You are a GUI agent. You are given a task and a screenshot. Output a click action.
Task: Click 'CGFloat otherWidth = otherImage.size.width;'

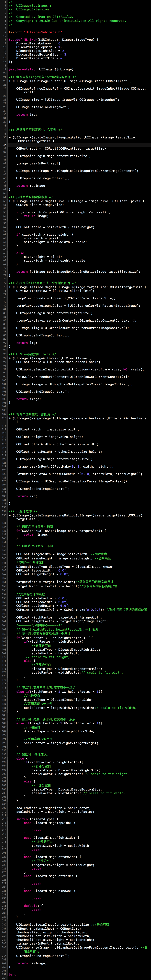tap(57, 444)
